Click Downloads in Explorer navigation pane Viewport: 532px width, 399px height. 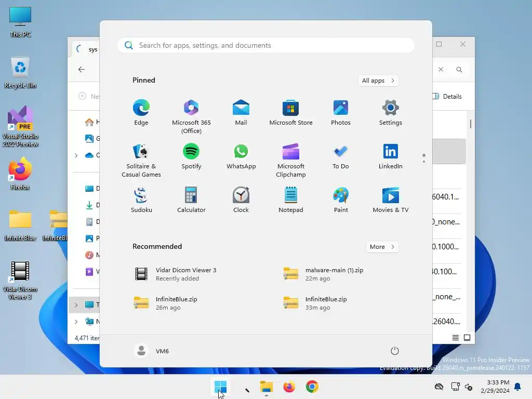tap(92, 205)
